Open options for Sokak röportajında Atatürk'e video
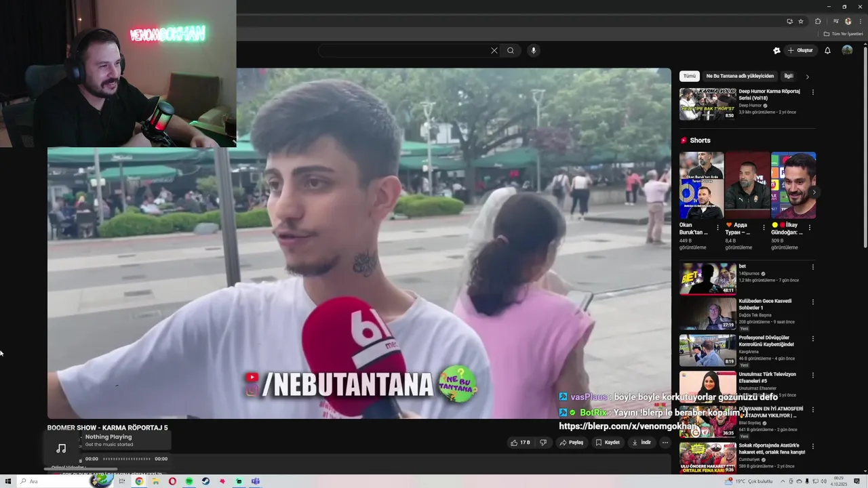The image size is (868, 488). 813,447
